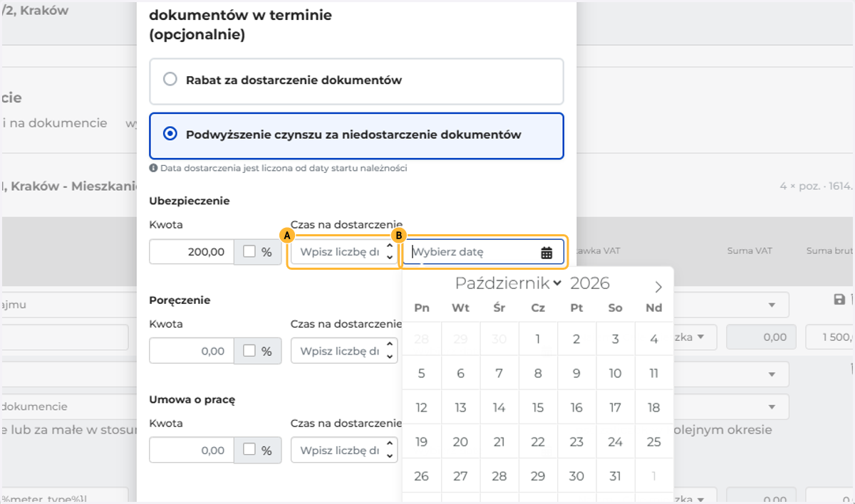Pick October 21 in the calendar
The height and width of the screenshot is (504, 855).
499,442
